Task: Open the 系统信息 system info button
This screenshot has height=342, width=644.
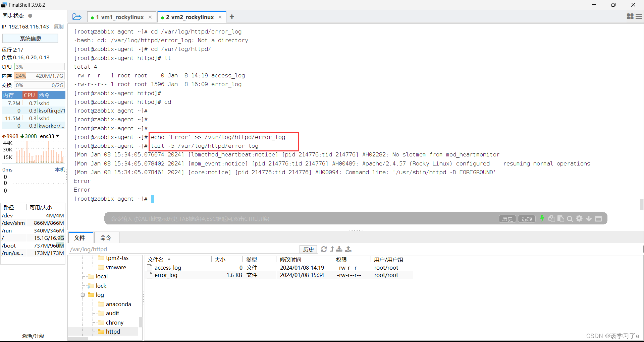Action: (x=31, y=39)
